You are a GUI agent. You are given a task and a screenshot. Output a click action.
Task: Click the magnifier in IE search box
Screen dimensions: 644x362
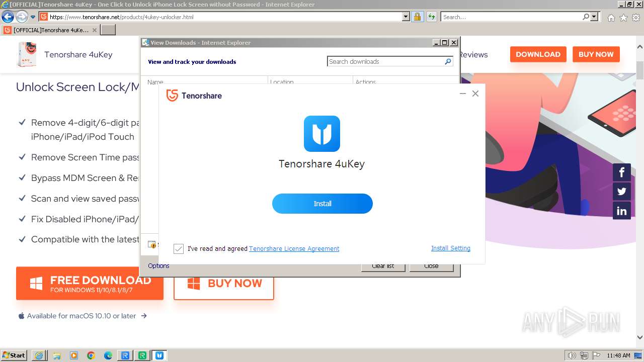[586, 17]
